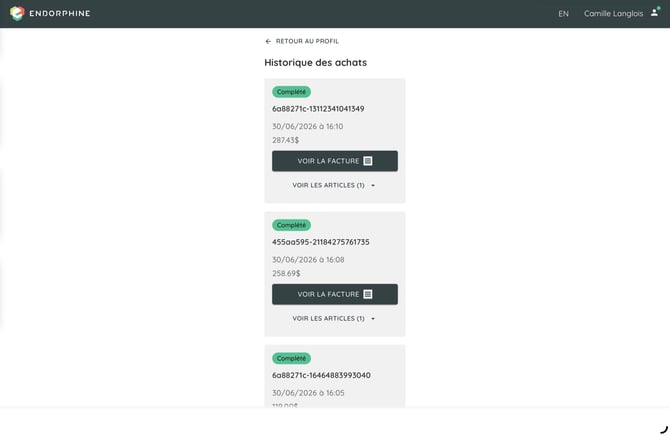Click the Complété badge on the third order
This screenshot has height=436, width=670.
[291, 359]
